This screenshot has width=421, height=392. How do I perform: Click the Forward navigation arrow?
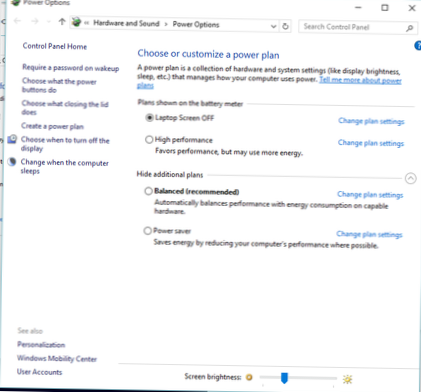34,21
